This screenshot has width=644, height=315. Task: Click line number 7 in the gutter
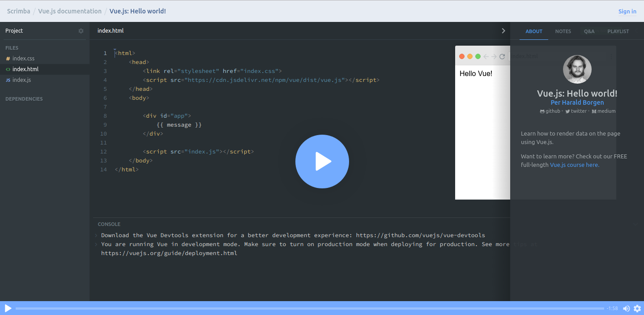105,107
